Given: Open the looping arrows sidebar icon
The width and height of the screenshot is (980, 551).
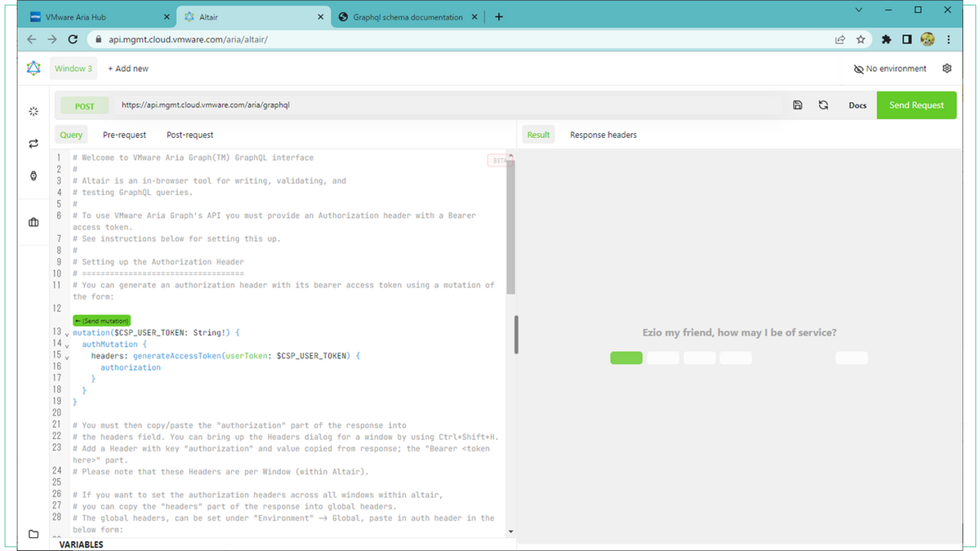Looking at the screenshot, I should click(x=33, y=144).
